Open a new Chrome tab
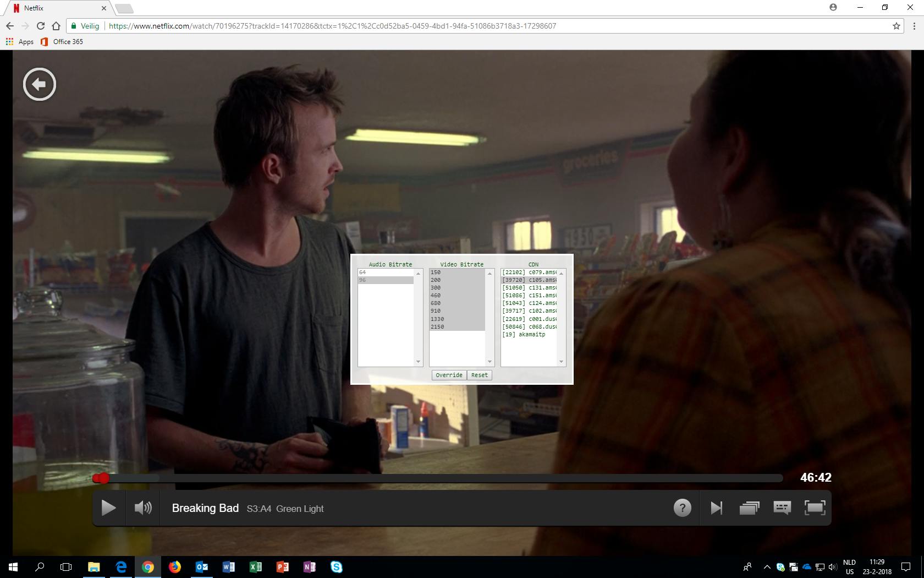This screenshot has height=578, width=924. coord(124,8)
